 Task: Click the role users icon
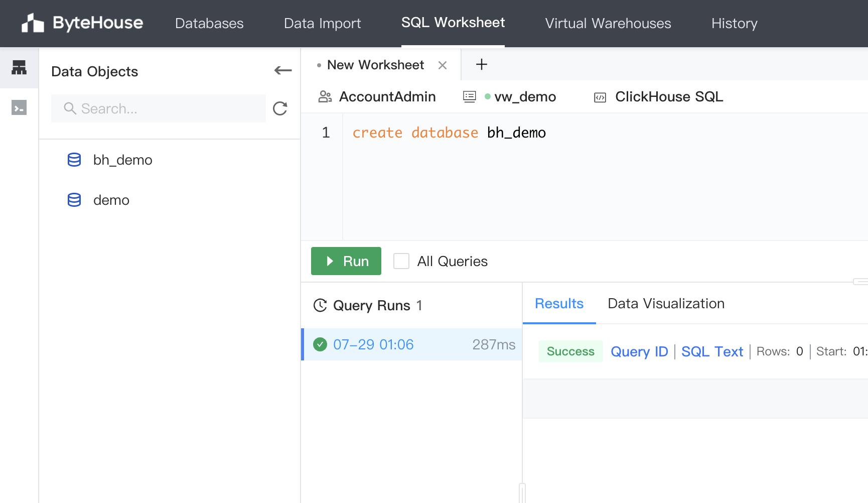pyautogui.click(x=325, y=97)
